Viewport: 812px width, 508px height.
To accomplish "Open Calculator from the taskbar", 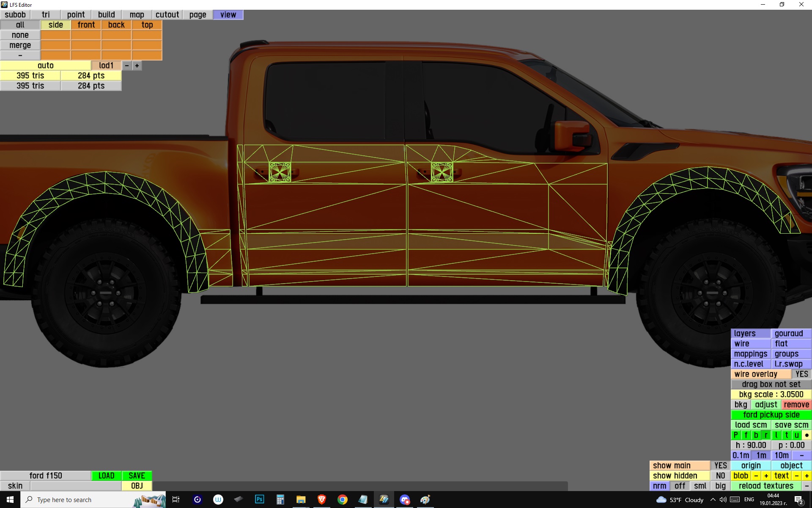I will click(280, 500).
